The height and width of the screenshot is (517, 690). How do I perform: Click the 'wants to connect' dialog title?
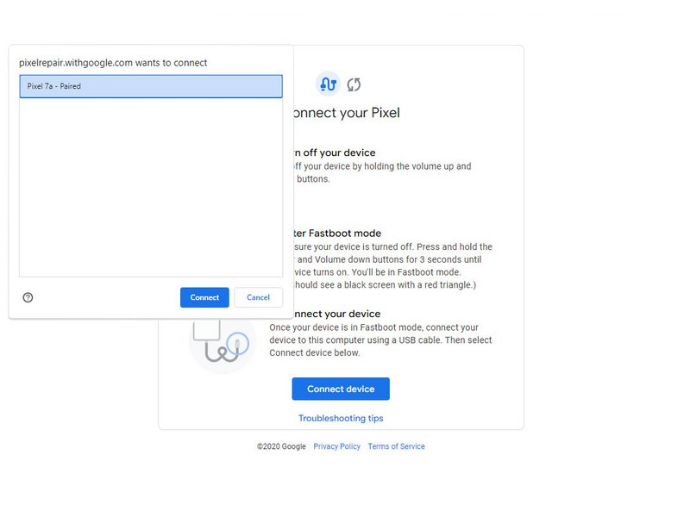(113, 62)
